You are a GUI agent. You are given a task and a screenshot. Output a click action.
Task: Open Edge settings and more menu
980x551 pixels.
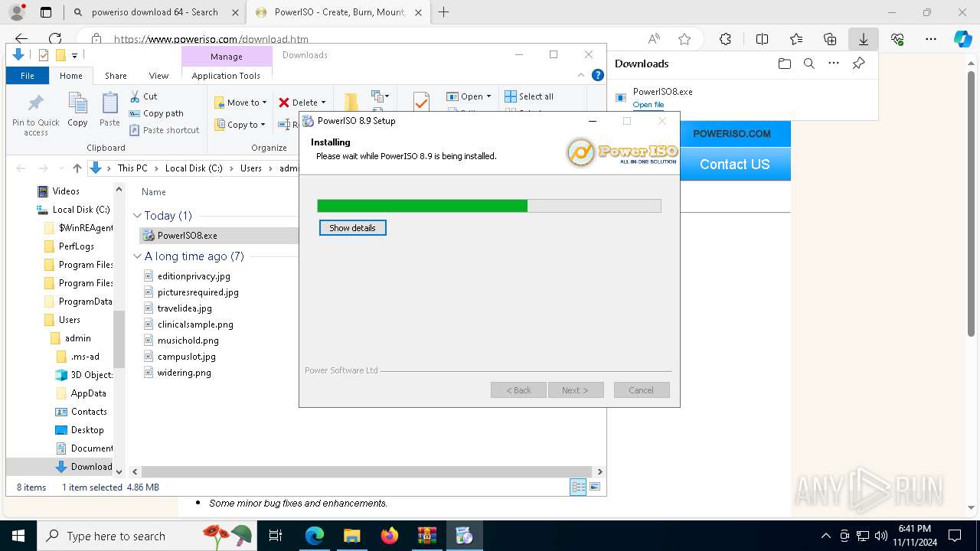(x=931, y=39)
